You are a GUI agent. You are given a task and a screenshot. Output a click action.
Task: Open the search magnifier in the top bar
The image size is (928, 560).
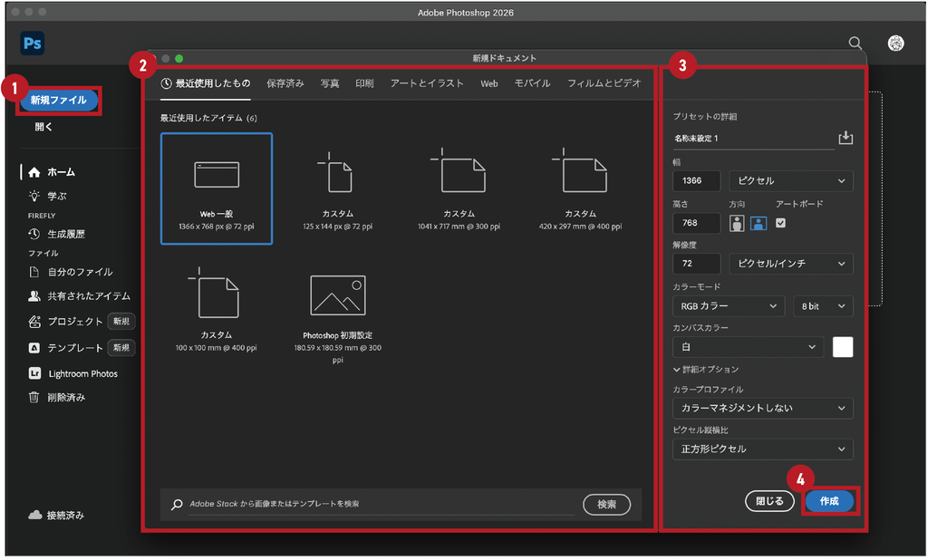pyautogui.click(x=855, y=43)
